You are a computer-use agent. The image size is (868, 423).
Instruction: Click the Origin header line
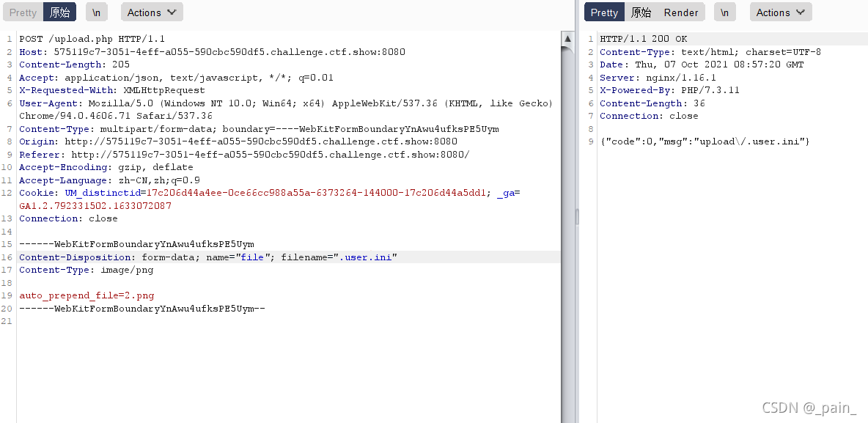tap(238, 141)
